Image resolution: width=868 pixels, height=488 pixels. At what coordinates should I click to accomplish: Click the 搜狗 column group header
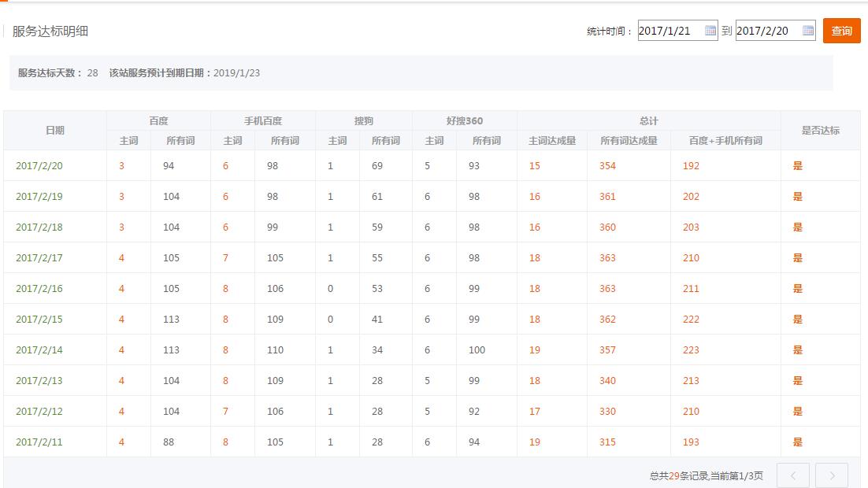(x=364, y=120)
